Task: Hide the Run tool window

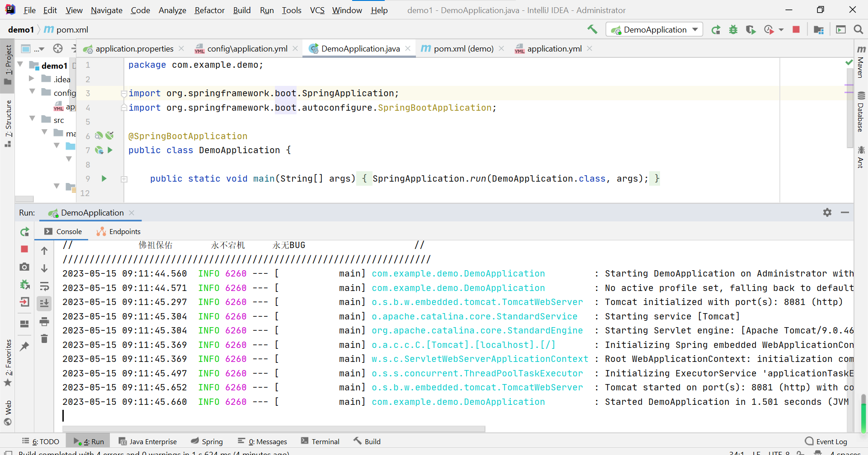Action: 844,212
